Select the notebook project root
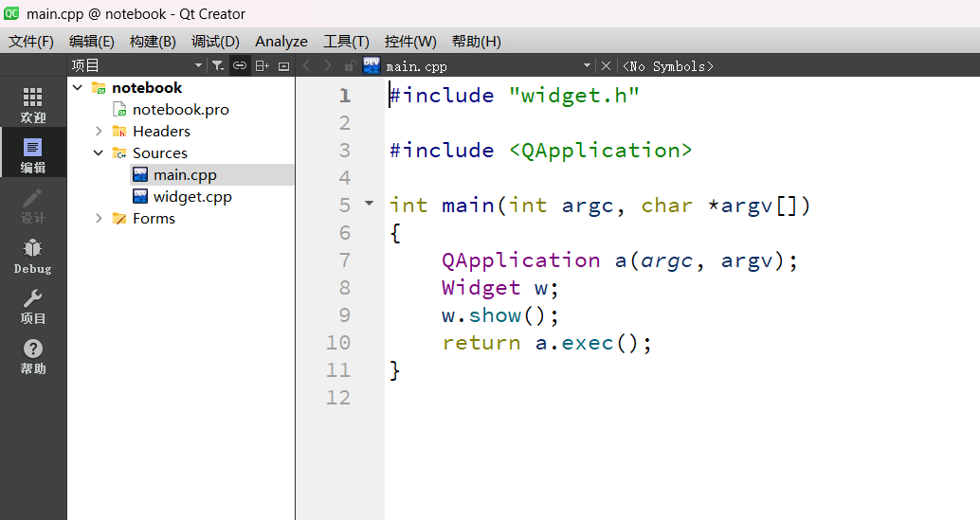The image size is (980, 520). [147, 88]
